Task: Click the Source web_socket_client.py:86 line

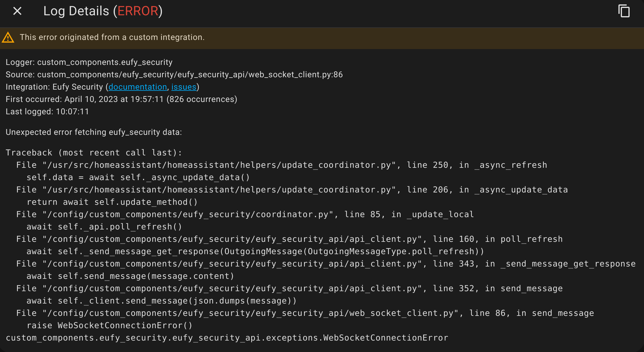Action: pyautogui.click(x=174, y=75)
